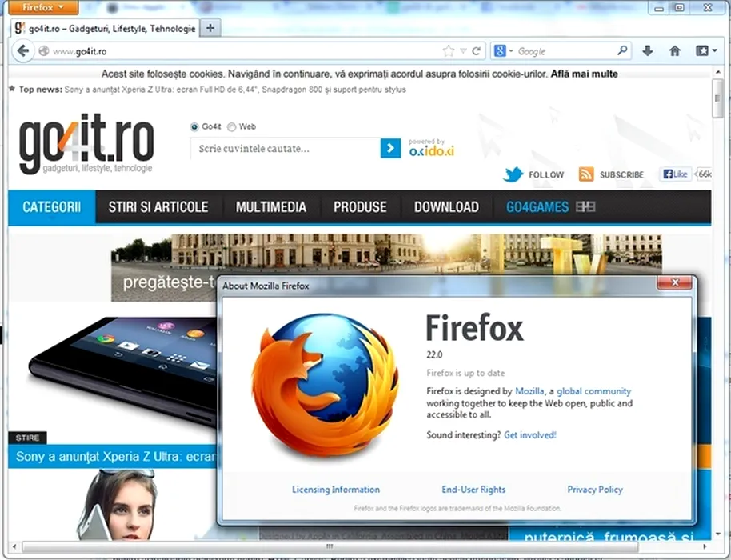Image resolution: width=731 pixels, height=560 pixels.
Task: Click the www.go4it.ro address bar
Action: point(242,51)
